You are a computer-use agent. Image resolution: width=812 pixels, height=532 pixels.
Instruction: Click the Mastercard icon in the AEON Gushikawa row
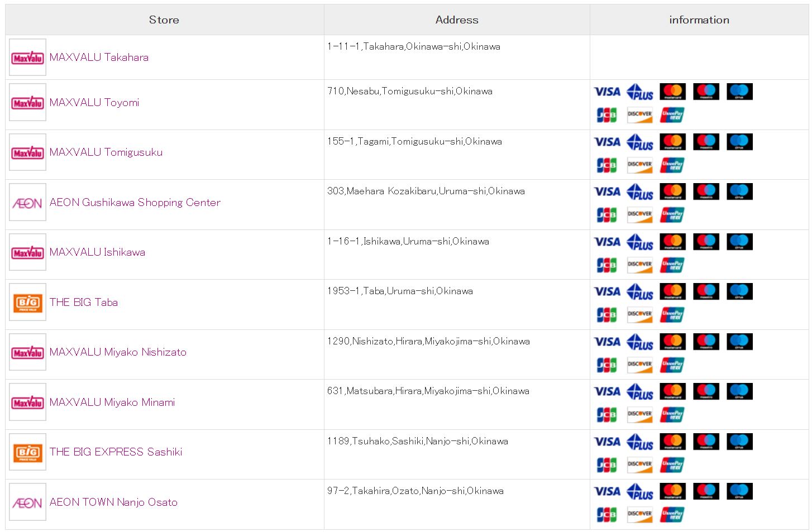(673, 191)
